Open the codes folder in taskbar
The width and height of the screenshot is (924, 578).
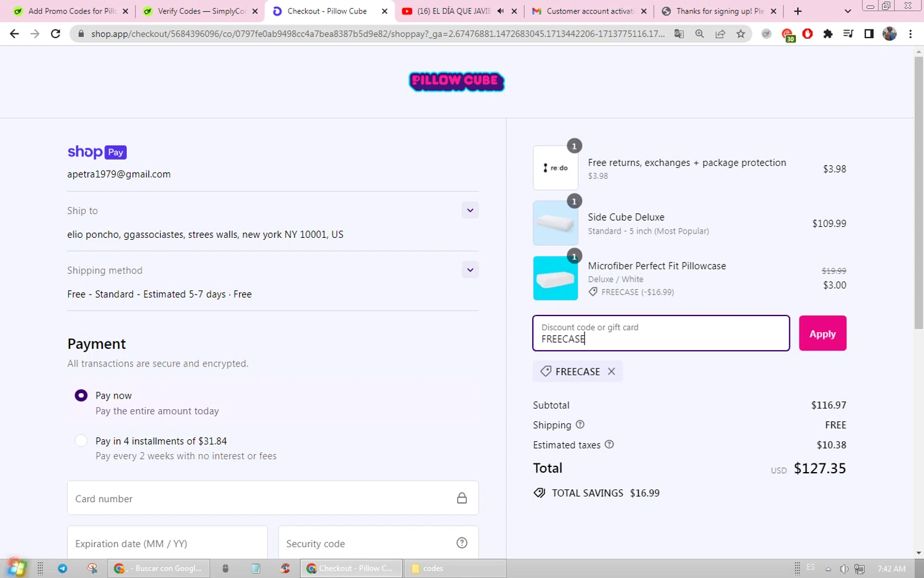click(455, 568)
